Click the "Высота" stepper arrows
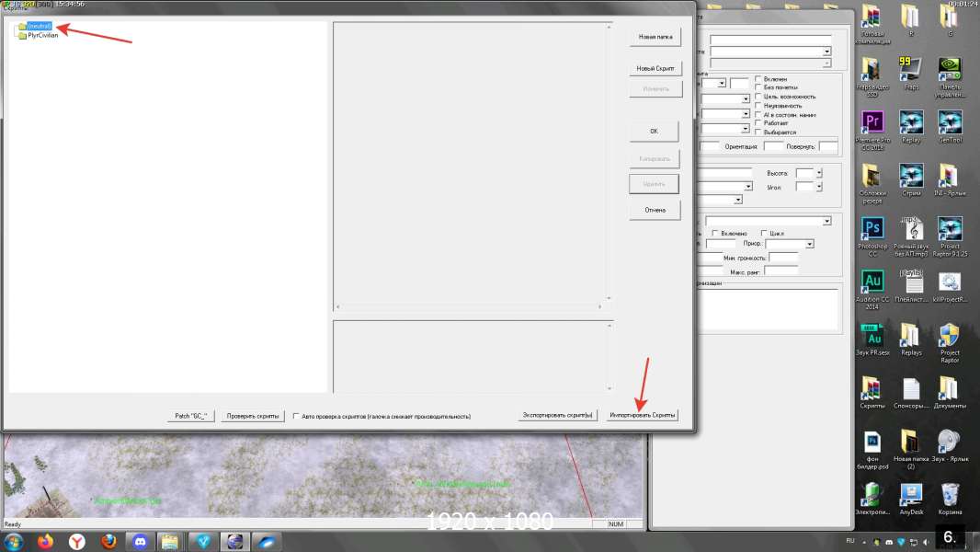The height and width of the screenshot is (552, 980). 819,173
